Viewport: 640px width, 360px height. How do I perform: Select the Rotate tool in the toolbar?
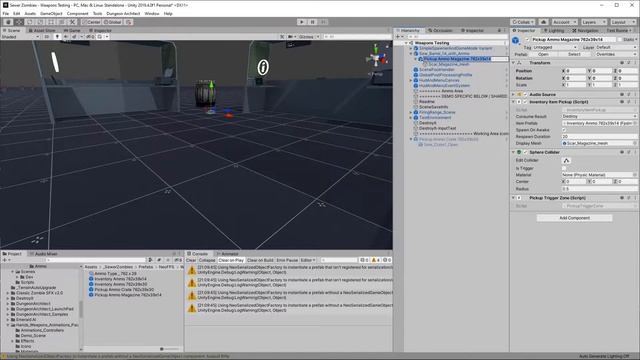pyautogui.click(x=30, y=22)
